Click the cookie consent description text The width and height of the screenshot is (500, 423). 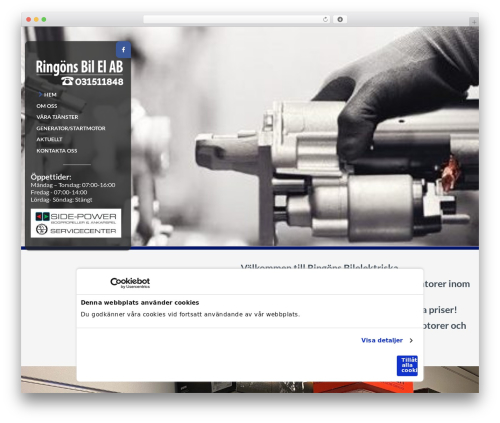pos(190,314)
